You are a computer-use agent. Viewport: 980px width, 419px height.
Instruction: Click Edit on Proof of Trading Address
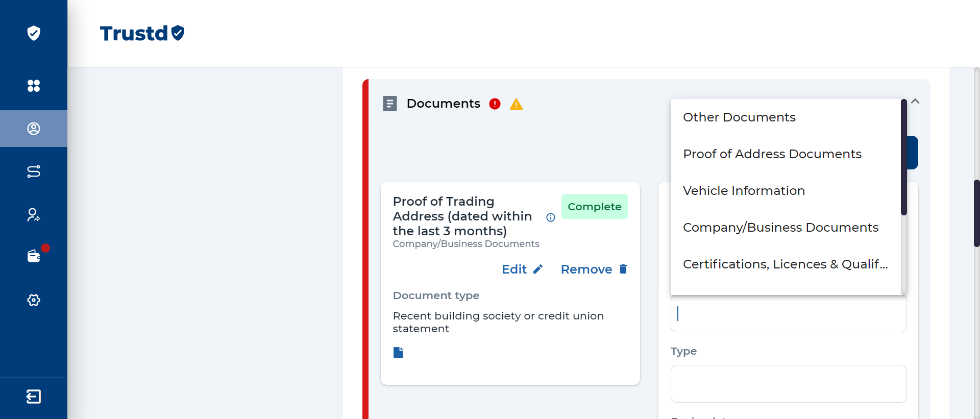point(522,269)
